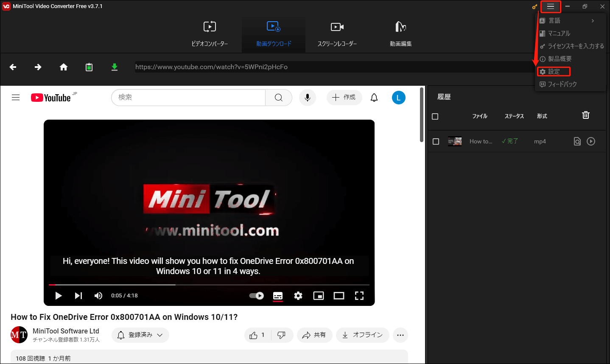Start download with green arrow icon
This screenshot has width=610, height=364.
coord(115,67)
